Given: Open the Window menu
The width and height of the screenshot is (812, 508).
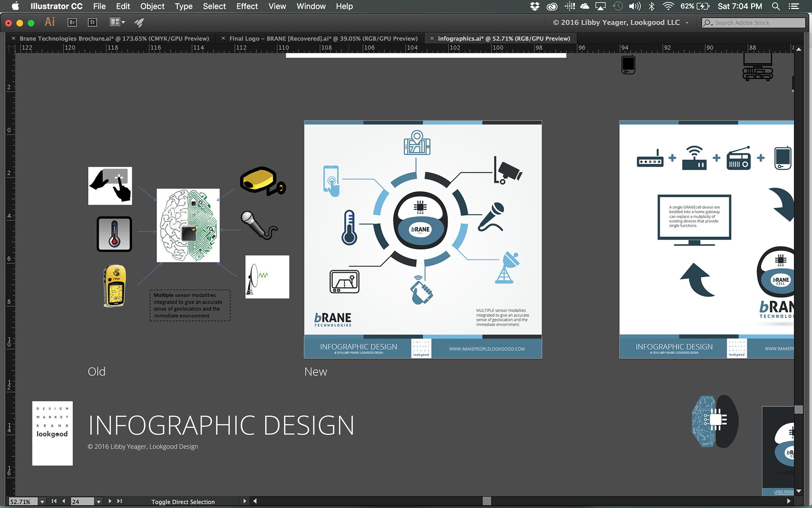Looking at the screenshot, I should 311,6.
